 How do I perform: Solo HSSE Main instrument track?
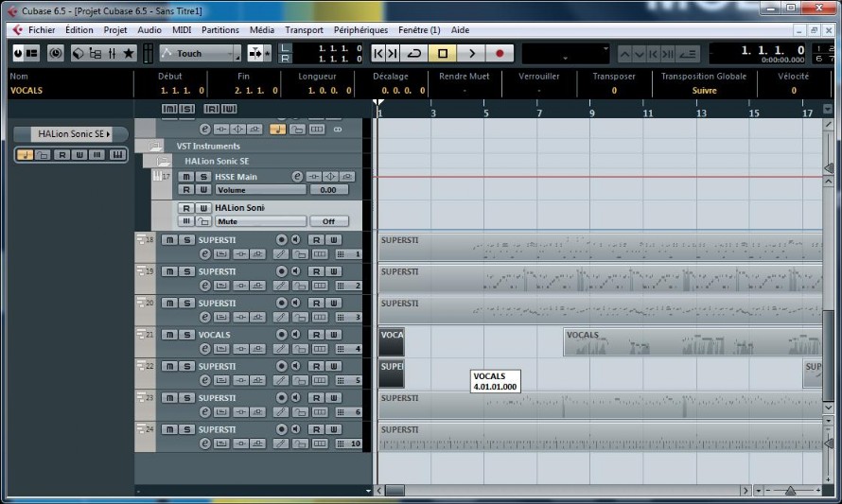(203, 177)
